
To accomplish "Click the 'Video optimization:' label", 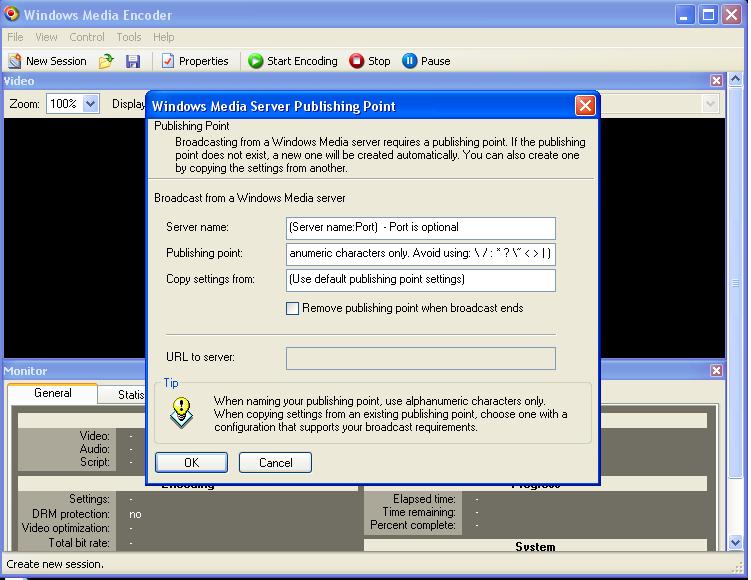I will tap(66, 528).
